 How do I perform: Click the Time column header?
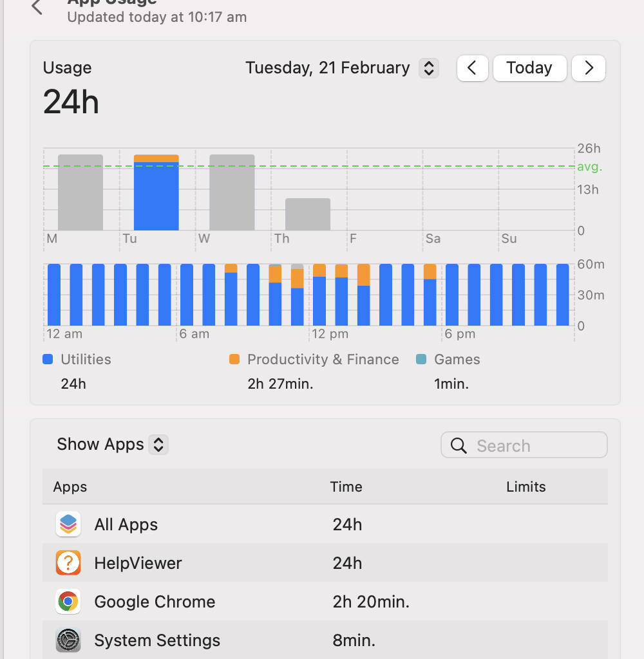pyautogui.click(x=346, y=487)
